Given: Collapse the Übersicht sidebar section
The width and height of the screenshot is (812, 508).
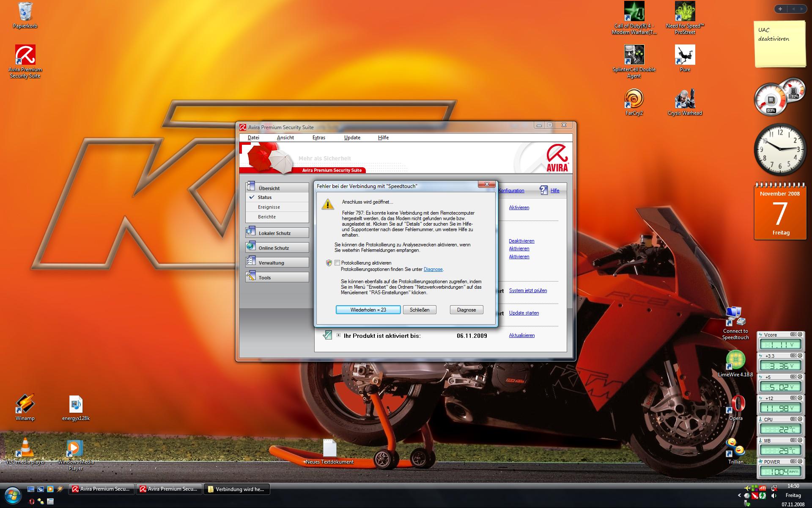Looking at the screenshot, I should pyautogui.click(x=269, y=188).
